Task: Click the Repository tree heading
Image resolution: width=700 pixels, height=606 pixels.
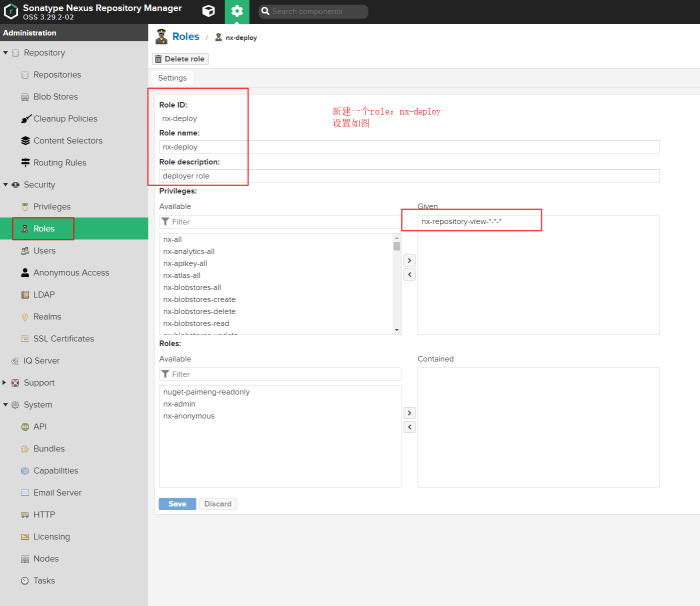Action: [x=44, y=53]
